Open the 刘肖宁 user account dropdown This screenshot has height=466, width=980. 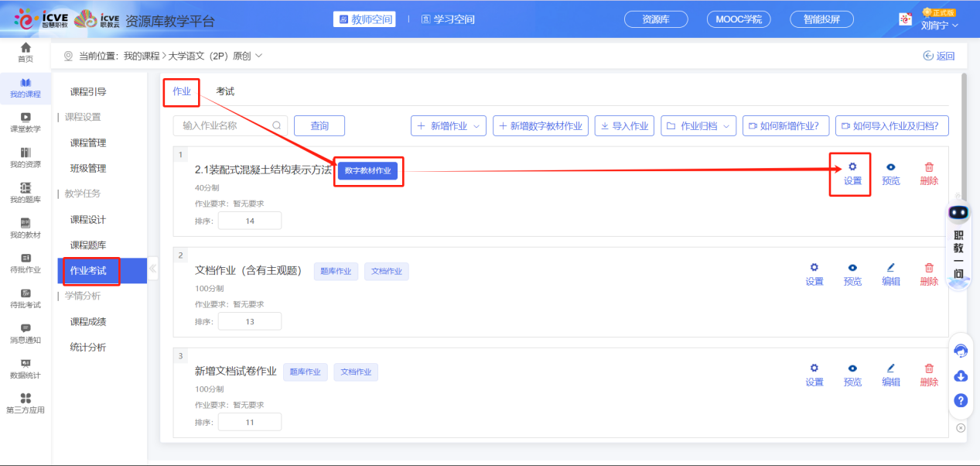point(940,25)
